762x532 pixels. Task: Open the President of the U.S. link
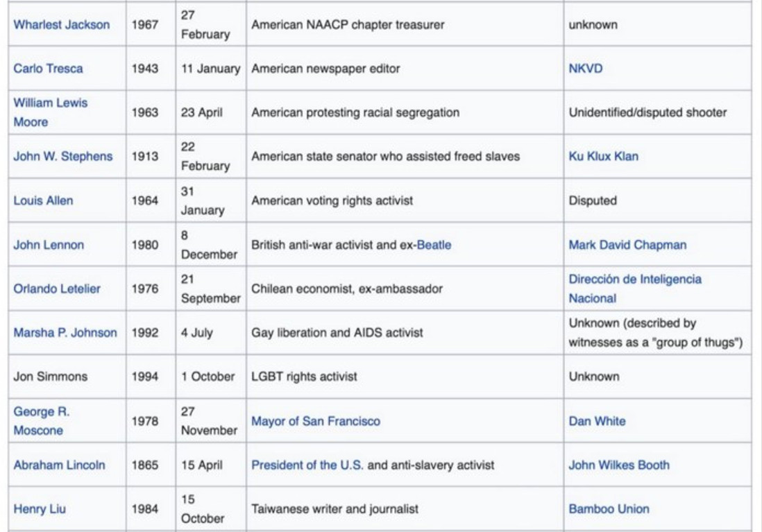coord(307,465)
